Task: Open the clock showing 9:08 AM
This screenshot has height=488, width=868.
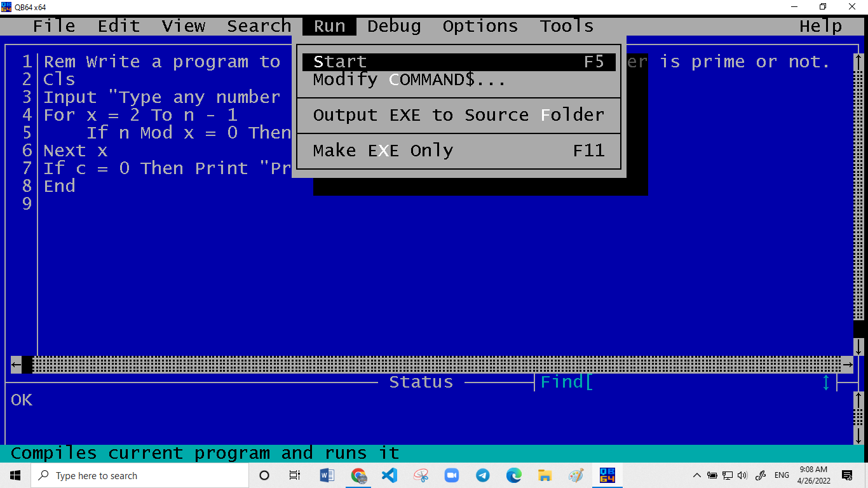Action: pyautogui.click(x=813, y=475)
